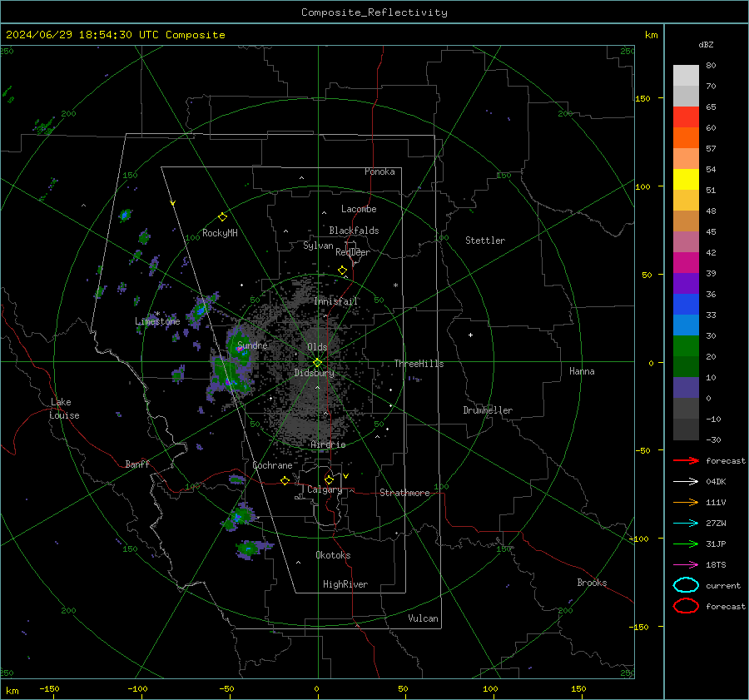
Task: Click the green 31JP arrow legend icon
Action: coord(686,544)
